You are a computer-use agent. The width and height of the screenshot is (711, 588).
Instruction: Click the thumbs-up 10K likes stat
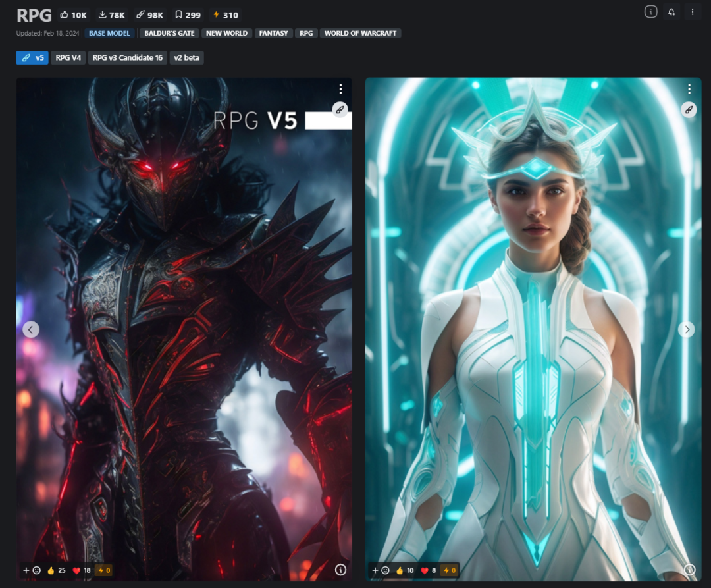pyautogui.click(x=74, y=15)
